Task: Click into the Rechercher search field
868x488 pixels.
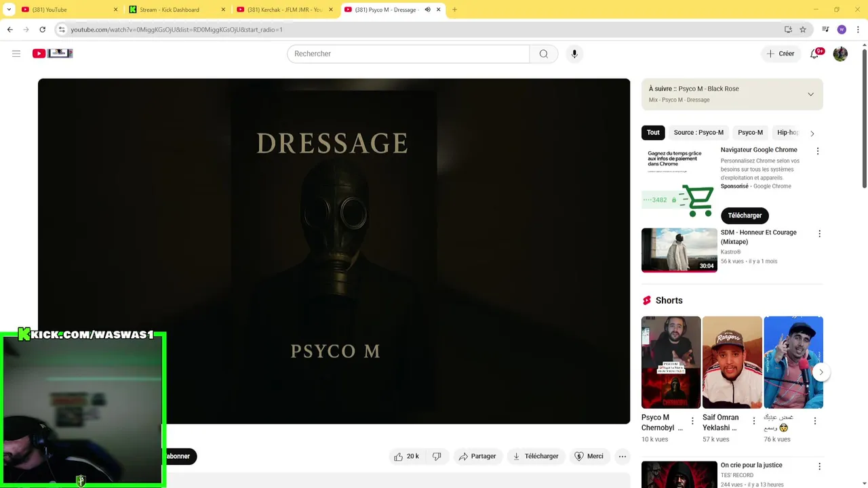Action: [x=408, y=54]
